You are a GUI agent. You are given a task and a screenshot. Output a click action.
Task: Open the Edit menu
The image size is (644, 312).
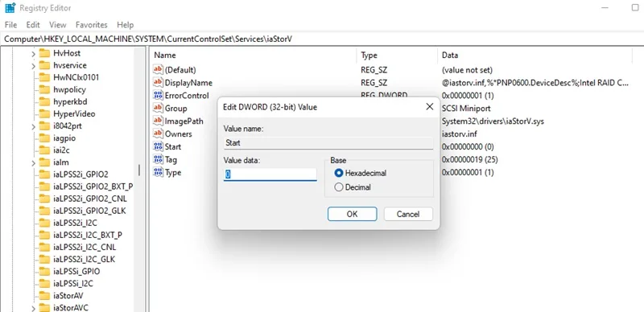(x=33, y=25)
